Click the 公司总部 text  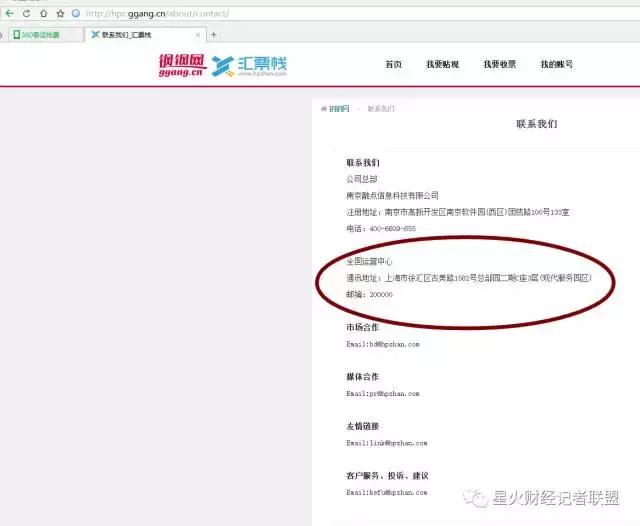coord(362,179)
